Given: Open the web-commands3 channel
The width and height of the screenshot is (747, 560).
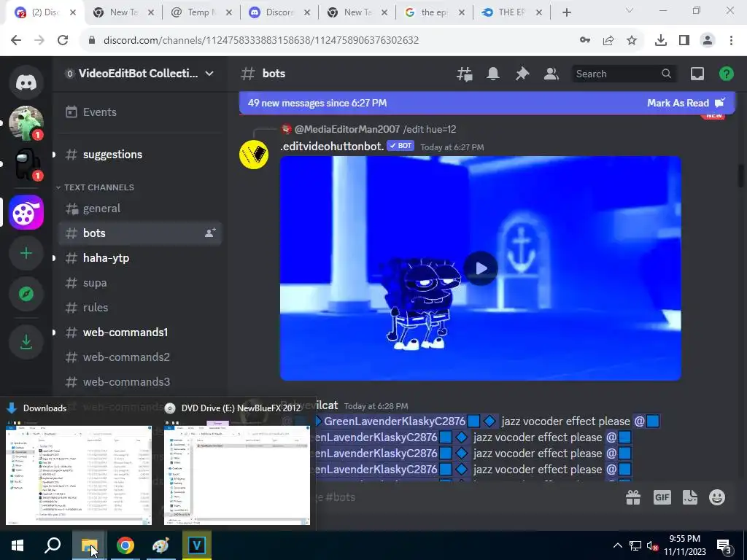Looking at the screenshot, I should (140, 381).
